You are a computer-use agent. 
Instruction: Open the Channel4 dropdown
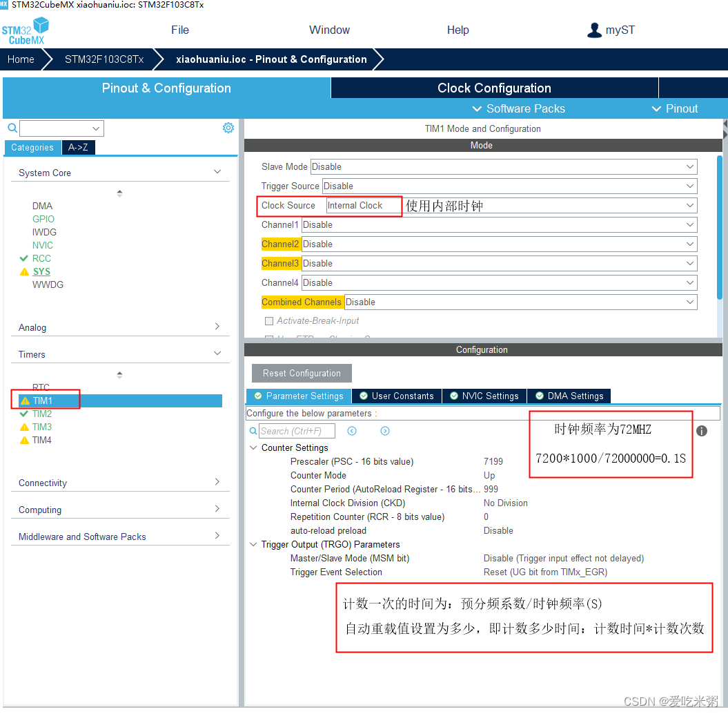click(500, 283)
